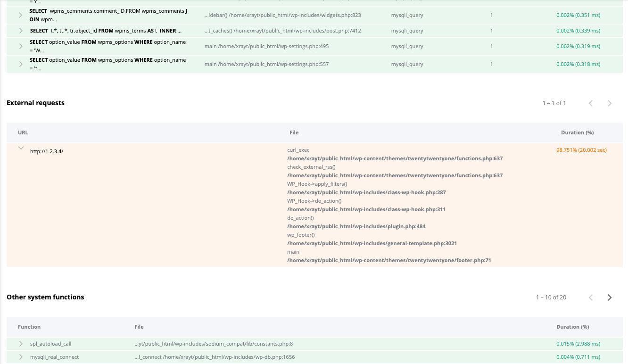Click the Function column header
This screenshot has height=364, width=628.
pos(29,327)
